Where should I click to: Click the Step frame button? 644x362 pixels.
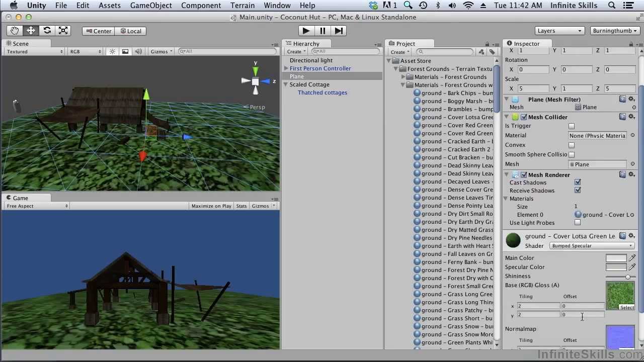[x=339, y=31]
